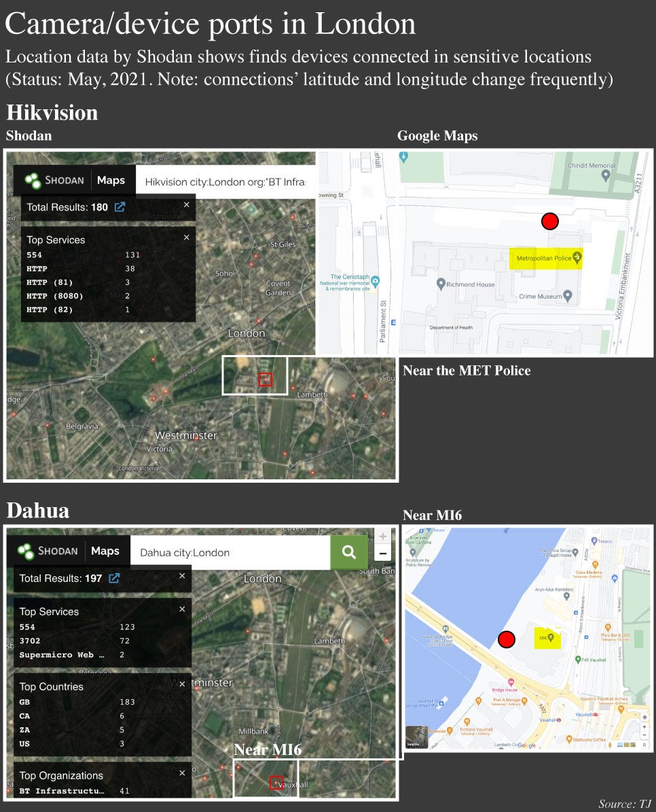
Task: Select the HTTP (81) service row
Action: (78, 282)
